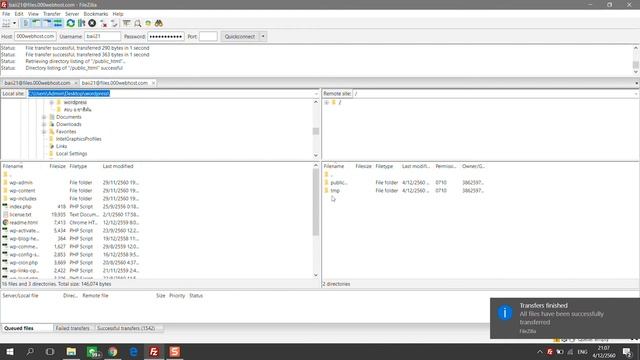The image size is (640, 360).
Task: Click the Password input field
Action: (x=166, y=36)
